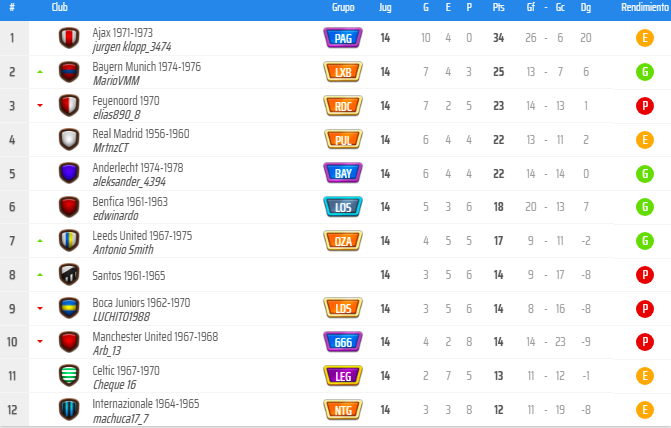Click the red P performance circle for Feyenoord

tap(645, 106)
